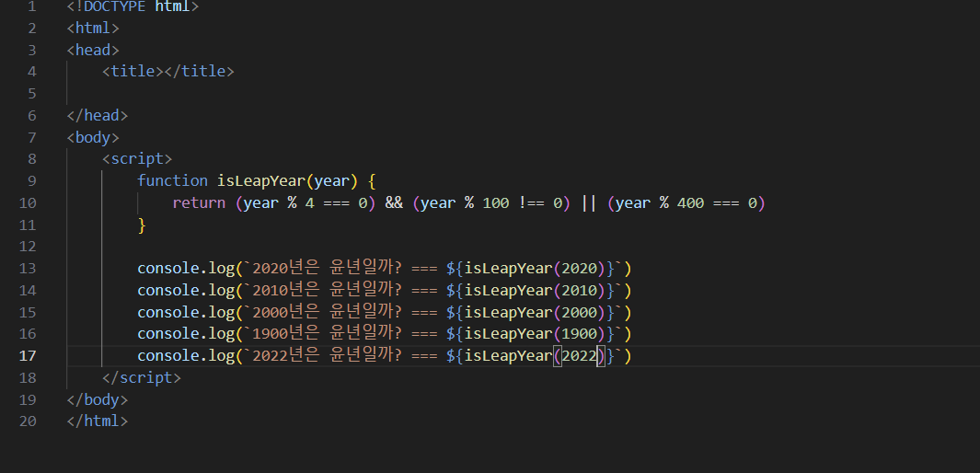This screenshot has height=473, width=980.
Task: Click line number 1 in the gutter
Action: (32, 6)
